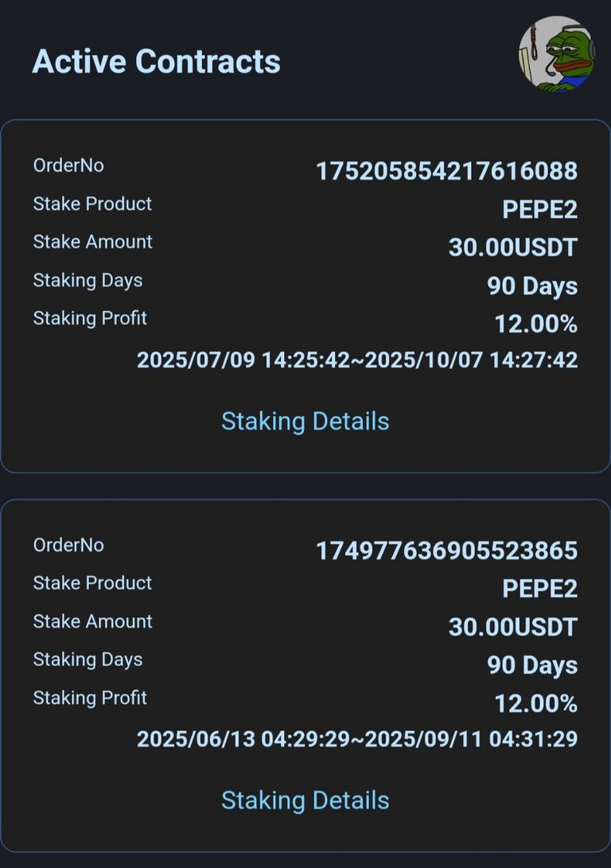
Task: Click PEPE2 product in order ending 3865
Action: (539, 589)
